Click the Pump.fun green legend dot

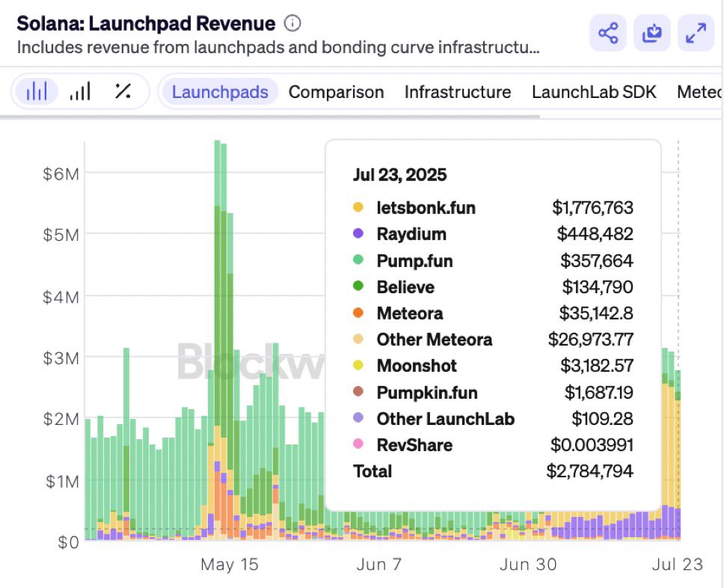point(358,260)
